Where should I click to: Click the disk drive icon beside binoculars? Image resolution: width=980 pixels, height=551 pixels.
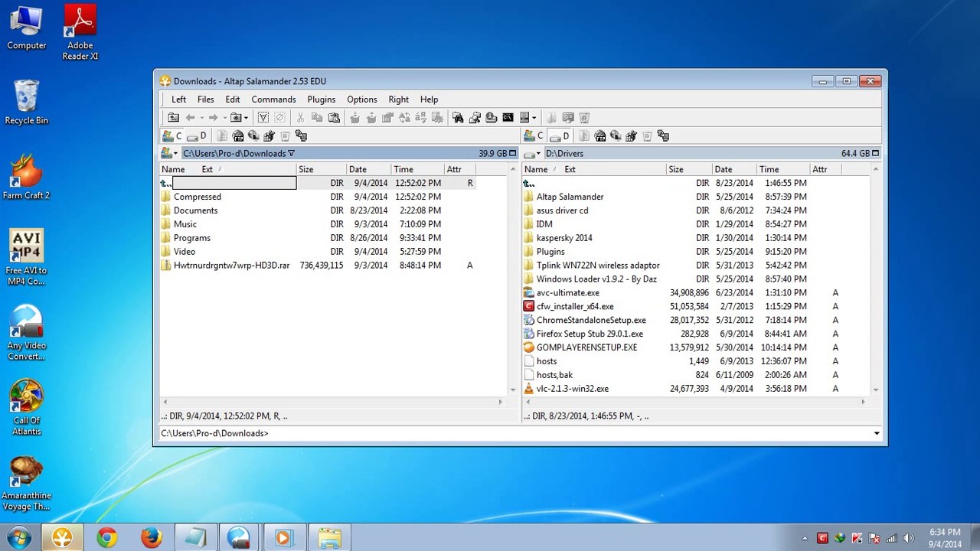click(491, 118)
